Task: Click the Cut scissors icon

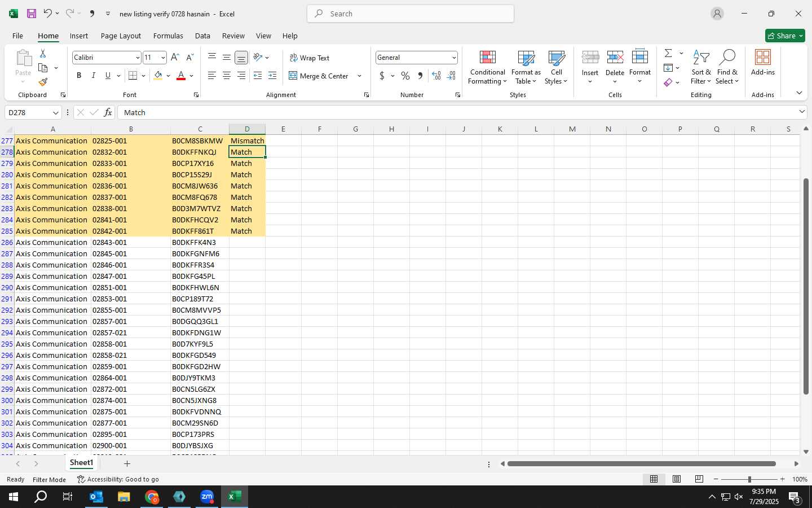Action: coord(43,53)
